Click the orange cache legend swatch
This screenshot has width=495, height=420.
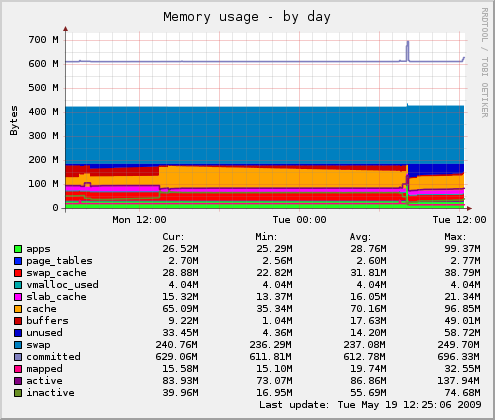pyautogui.click(x=18, y=309)
